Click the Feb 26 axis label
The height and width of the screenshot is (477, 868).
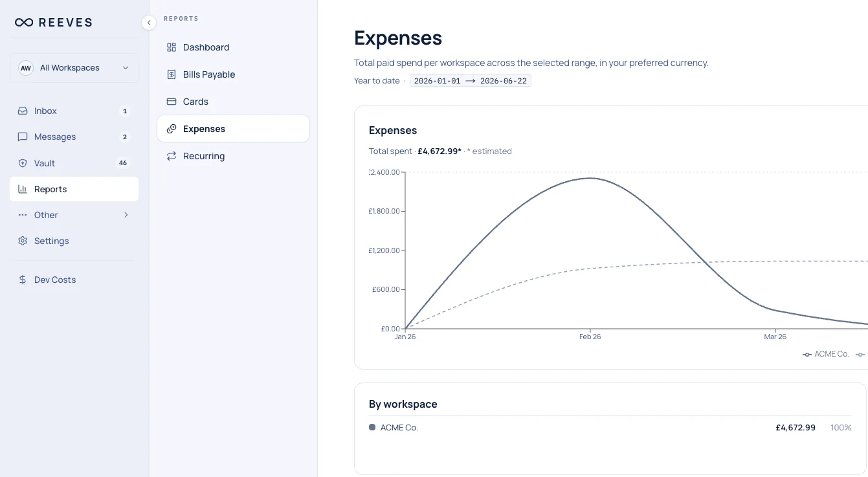point(590,337)
